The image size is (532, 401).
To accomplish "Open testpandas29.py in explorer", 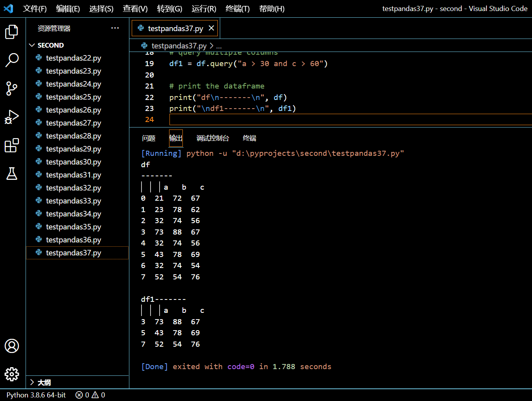I will click(77, 149).
